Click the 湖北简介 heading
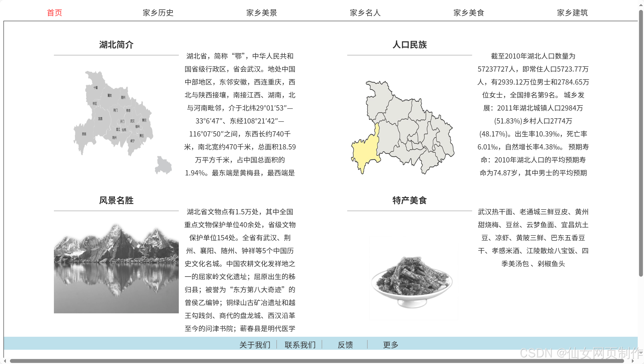The height and width of the screenshot is (364, 644). (x=116, y=45)
